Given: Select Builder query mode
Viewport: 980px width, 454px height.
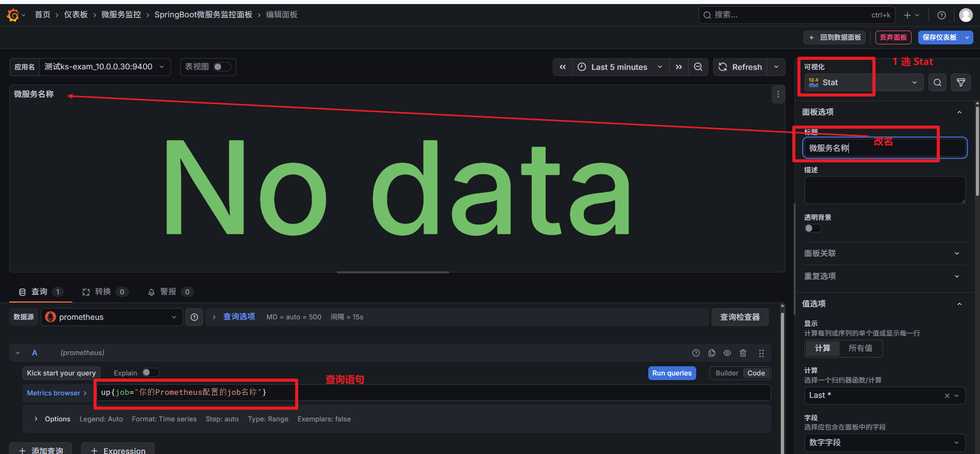Looking at the screenshot, I should [727, 373].
